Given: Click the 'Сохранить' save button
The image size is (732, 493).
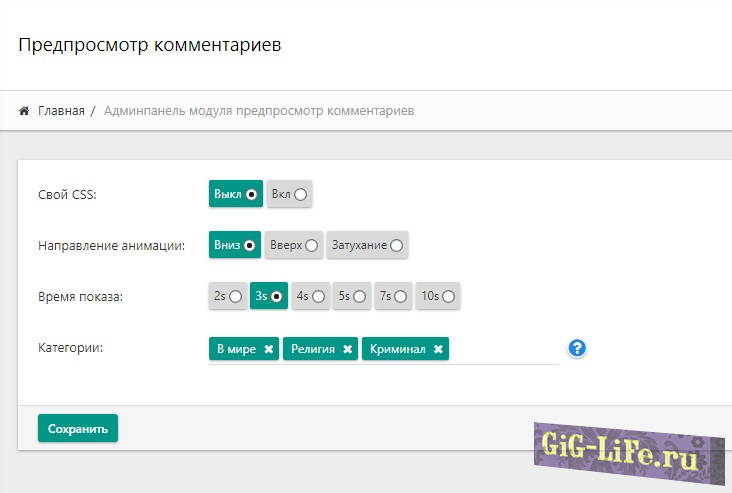Looking at the screenshot, I should point(78,428).
